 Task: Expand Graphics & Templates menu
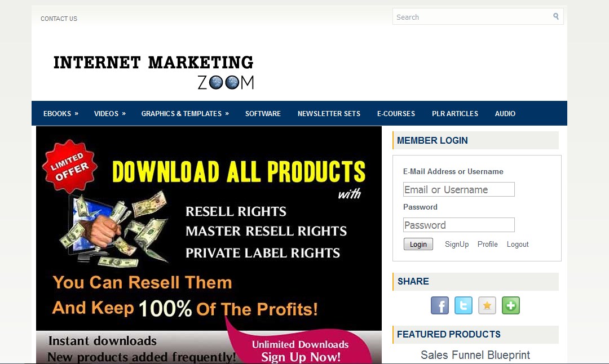(x=185, y=114)
